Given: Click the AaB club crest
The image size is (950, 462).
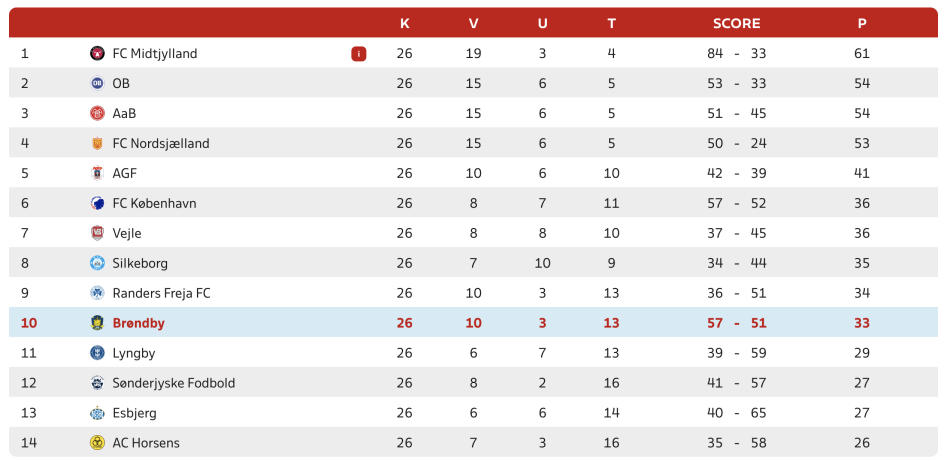Looking at the screenshot, I should (97, 113).
